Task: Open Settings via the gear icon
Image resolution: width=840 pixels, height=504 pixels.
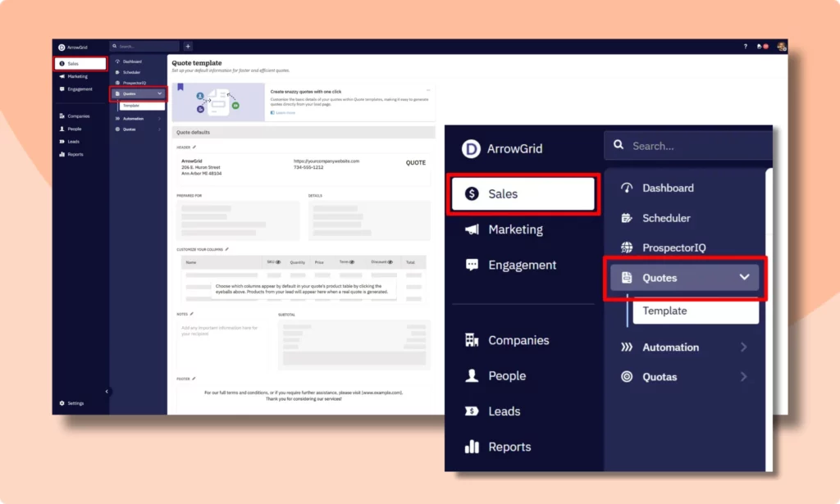Action: click(62, 403)
